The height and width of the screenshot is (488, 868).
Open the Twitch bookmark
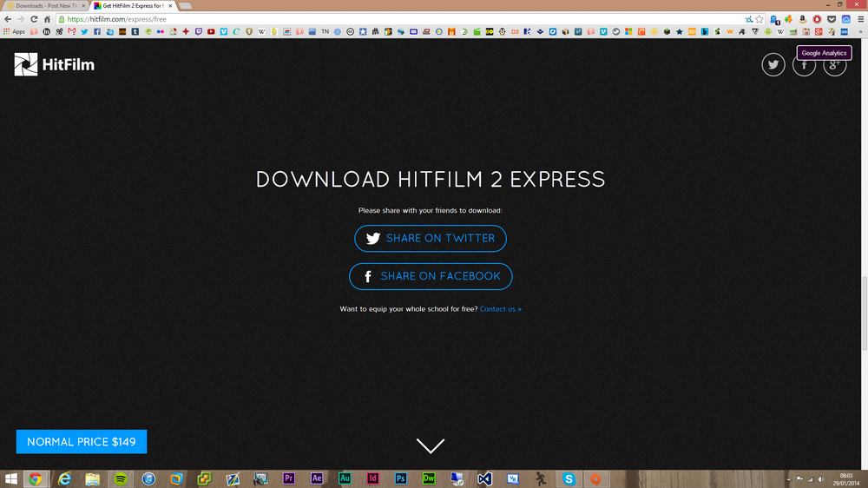click(199, 31)
